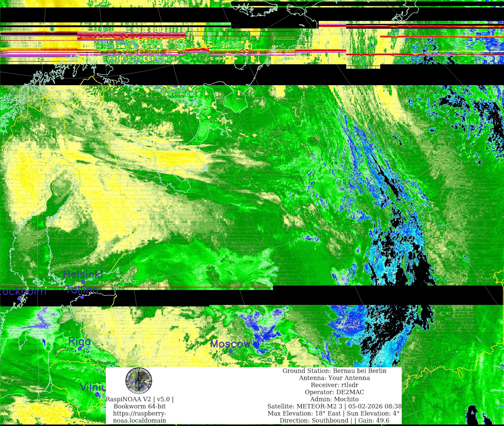Screen dimensions: 504x426
Task: Click the RaspiNOAA V2 version text
Action: (140, 399)
